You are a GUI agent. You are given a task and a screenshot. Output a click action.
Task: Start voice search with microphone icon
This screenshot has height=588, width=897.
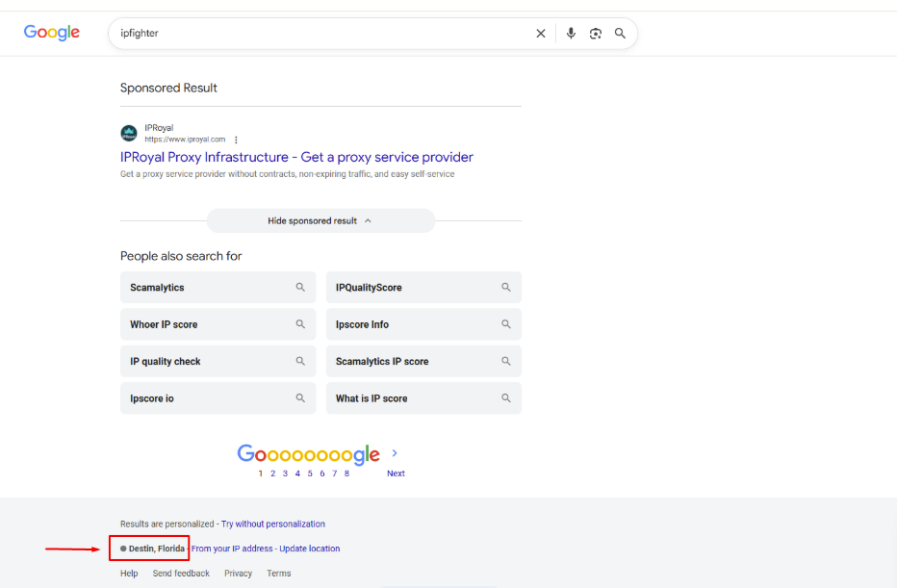coord(571,33)
